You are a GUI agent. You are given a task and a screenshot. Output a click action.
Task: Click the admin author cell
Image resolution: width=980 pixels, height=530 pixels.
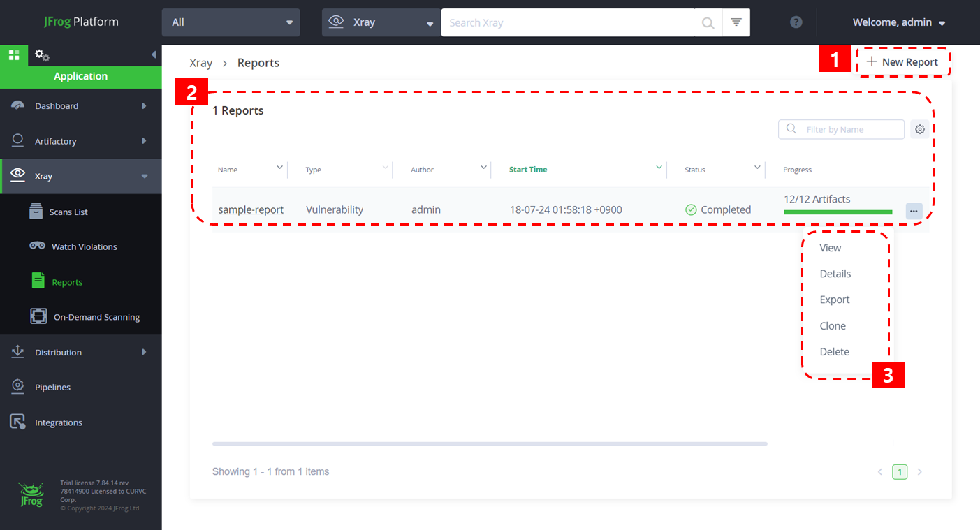(426, 209)
